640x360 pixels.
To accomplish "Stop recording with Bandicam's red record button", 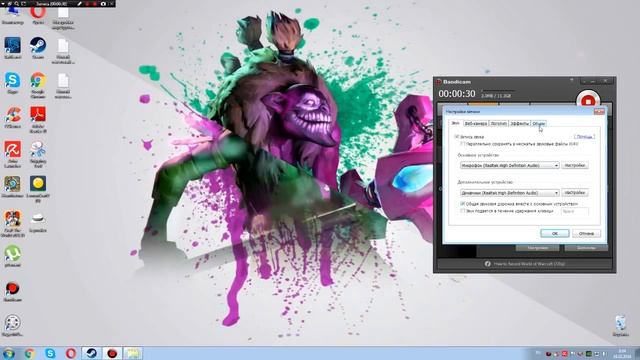I will coord(588,100).
